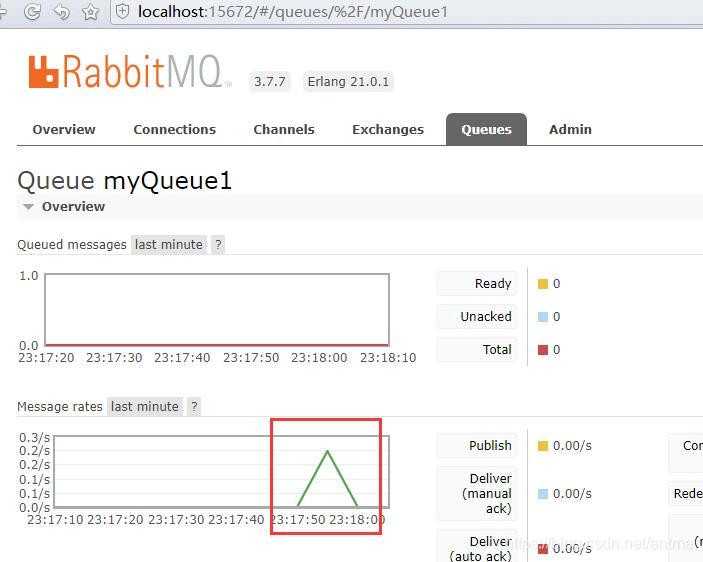703x562 pixels.
Task: Click the shield icon in address bar
Action: [122, 12]
